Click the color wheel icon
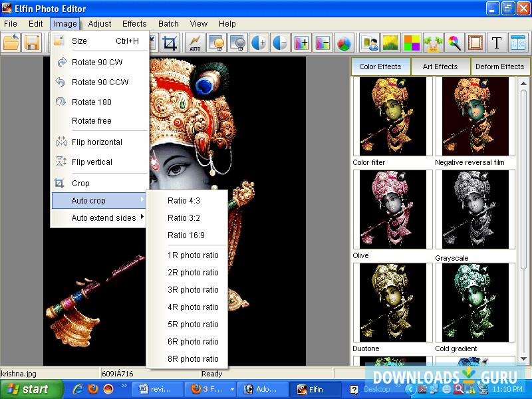Screen dimensions: 532x399 [344, 43]
